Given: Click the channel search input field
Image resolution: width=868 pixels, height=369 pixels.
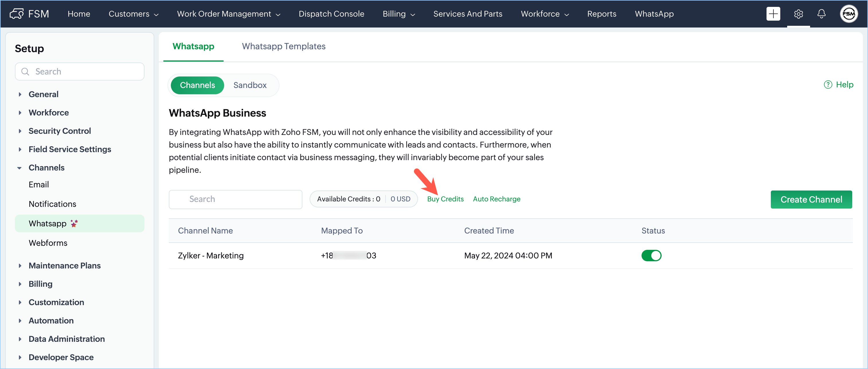Looking at the screenshot, I should click(235, 199).
